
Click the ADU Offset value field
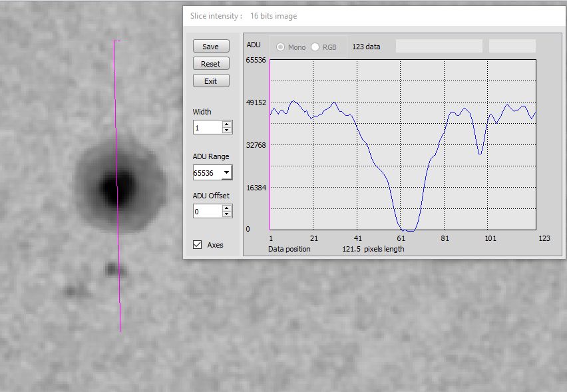click(207, 212)
